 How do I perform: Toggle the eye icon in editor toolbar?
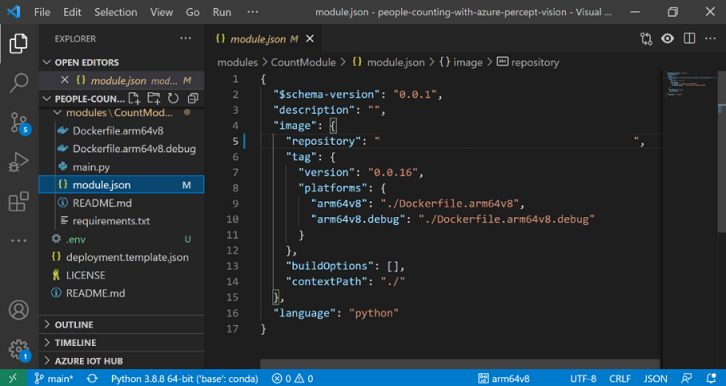(x=667, y=39)
